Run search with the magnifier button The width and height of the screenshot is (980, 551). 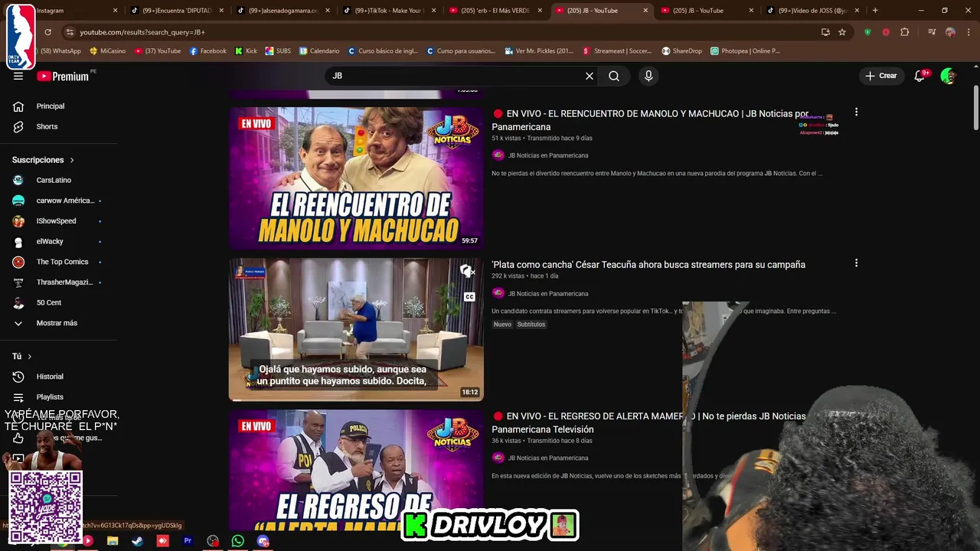(614, 76)
